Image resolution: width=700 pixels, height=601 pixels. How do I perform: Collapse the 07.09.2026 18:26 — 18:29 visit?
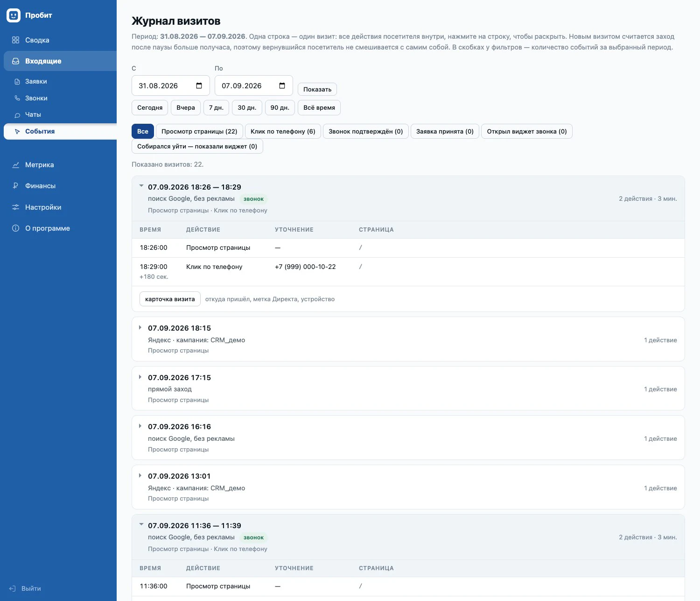[x=141, y=186]
